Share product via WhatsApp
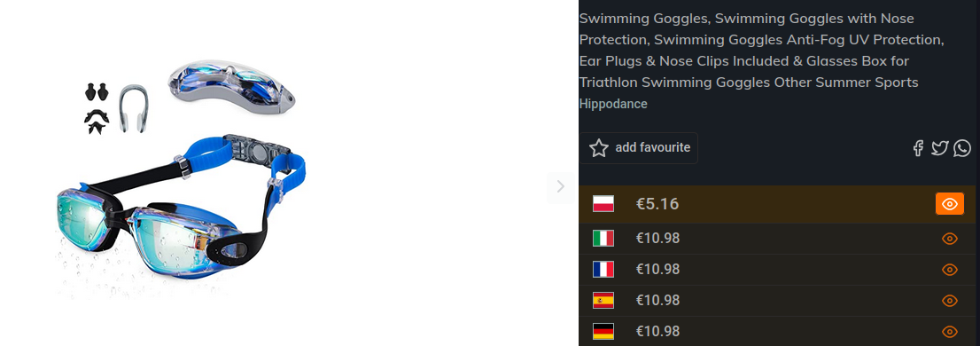980x346 pixels. pos(962,148)
